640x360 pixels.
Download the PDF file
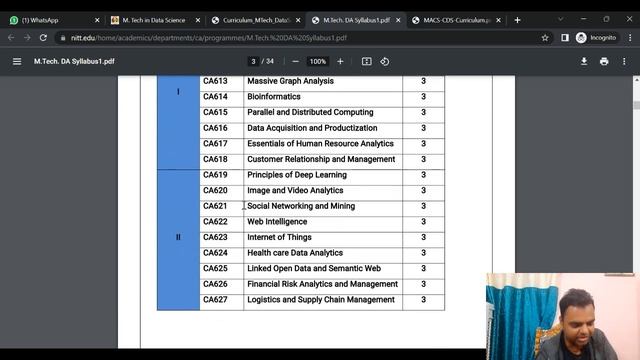point(584,61)
